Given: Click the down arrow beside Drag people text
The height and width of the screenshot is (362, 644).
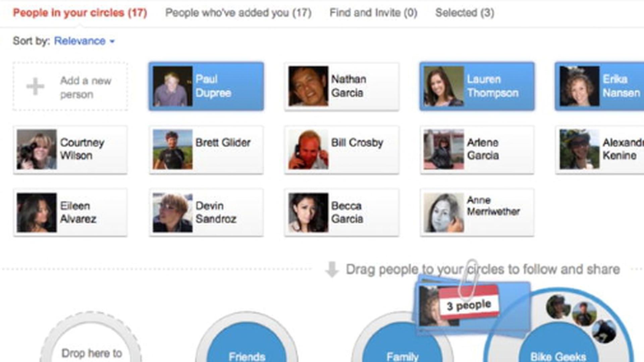Looking at the screenshot, I should click(332, 269).
